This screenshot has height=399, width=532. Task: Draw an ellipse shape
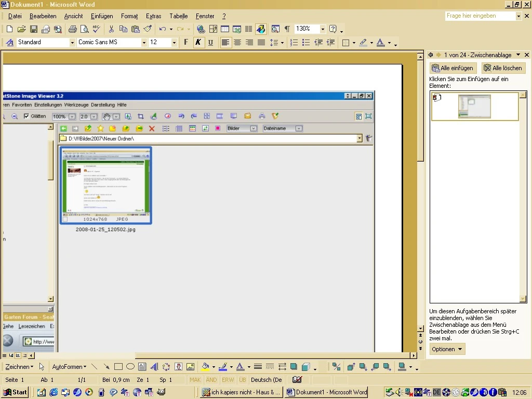(x=130, y=367)
